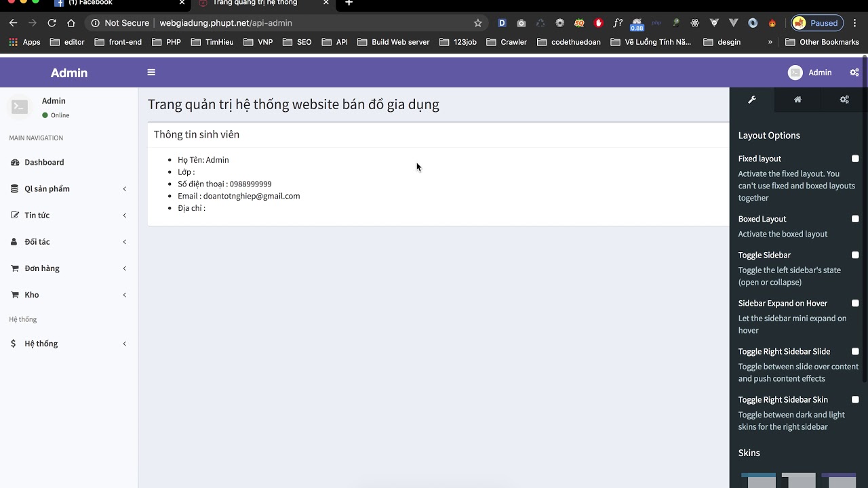The width and height of the screenshot is (868, 488).
Task: Expand Ql sản phẩm chevron arrow
Action: point(125,189)
